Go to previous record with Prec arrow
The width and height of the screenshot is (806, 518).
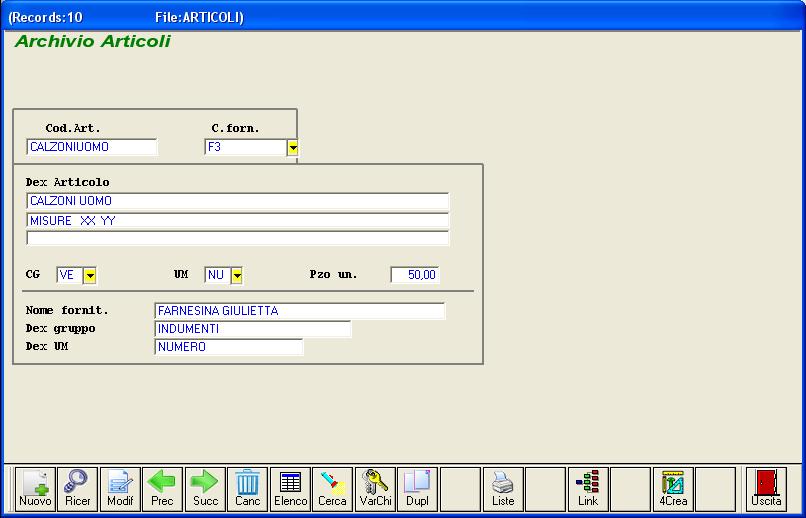pyautogui.click(x=162, y=488)
